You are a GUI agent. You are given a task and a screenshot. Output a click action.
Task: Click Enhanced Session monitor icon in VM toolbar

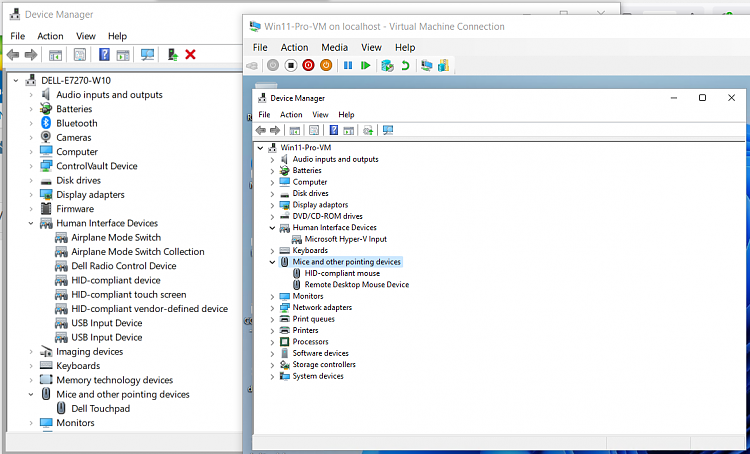[x=427, y=65]
